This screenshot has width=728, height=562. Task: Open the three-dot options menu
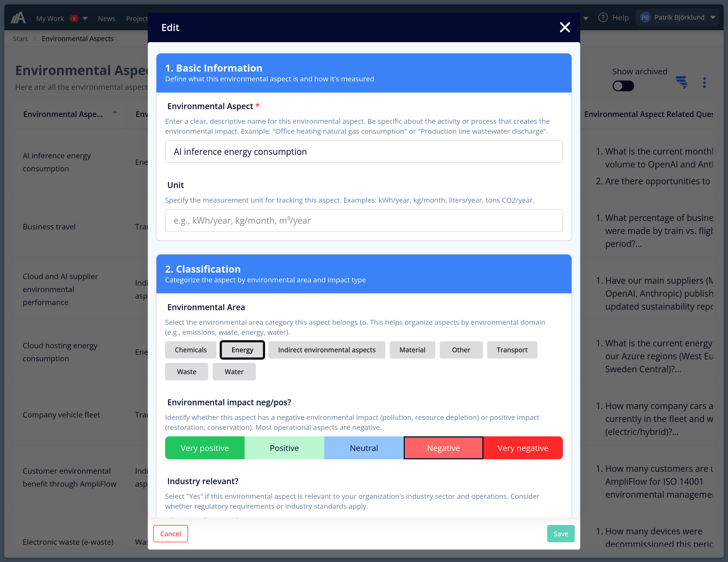(x=704, y=82)
